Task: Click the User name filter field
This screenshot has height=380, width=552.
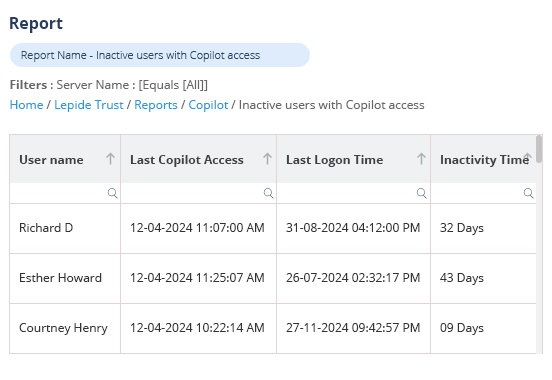Action: (x=65, y=193)
